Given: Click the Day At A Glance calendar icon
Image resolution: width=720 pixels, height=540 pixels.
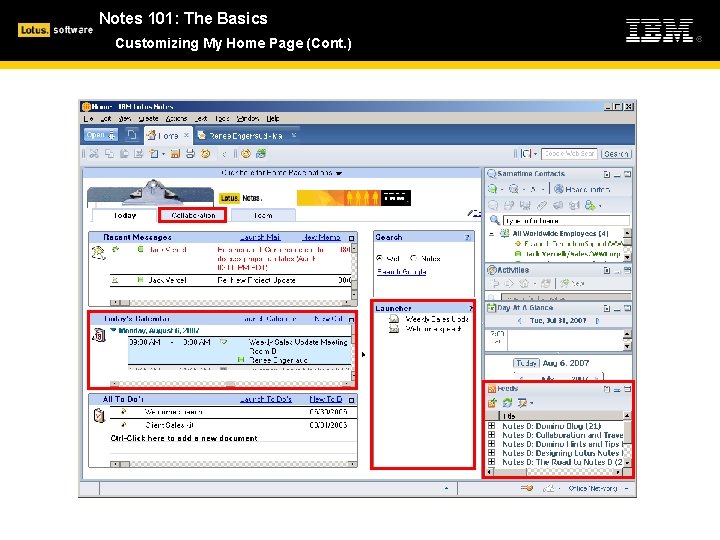Looking at the screenshot, I should tap(491, 308).
